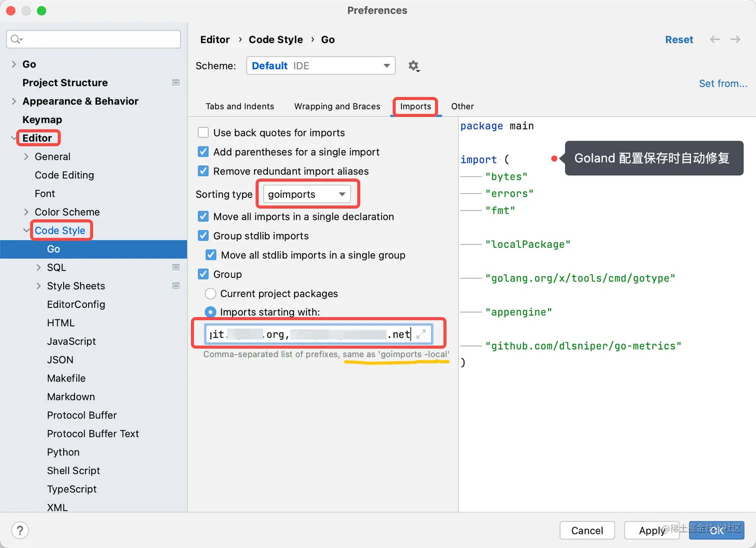Click the back navigation arrow
The image size is (756, 548).
pos(715,39)
